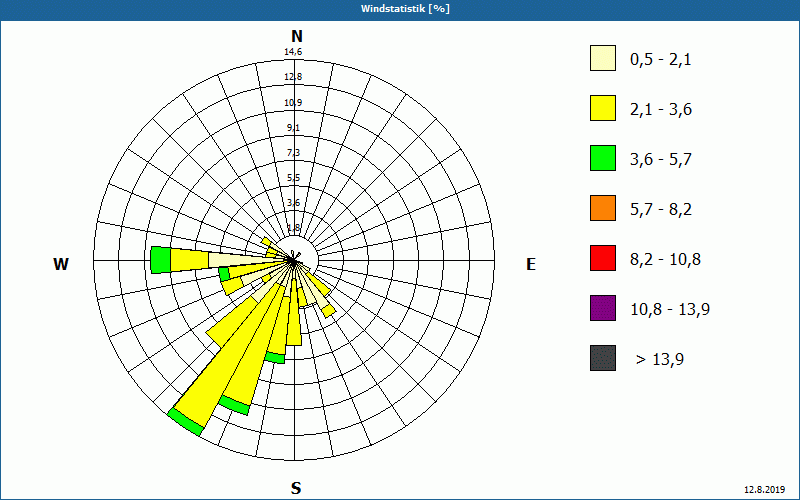The image size is (800, 500).
Task: Click the radial axis value 9,1
Action: 293,128
